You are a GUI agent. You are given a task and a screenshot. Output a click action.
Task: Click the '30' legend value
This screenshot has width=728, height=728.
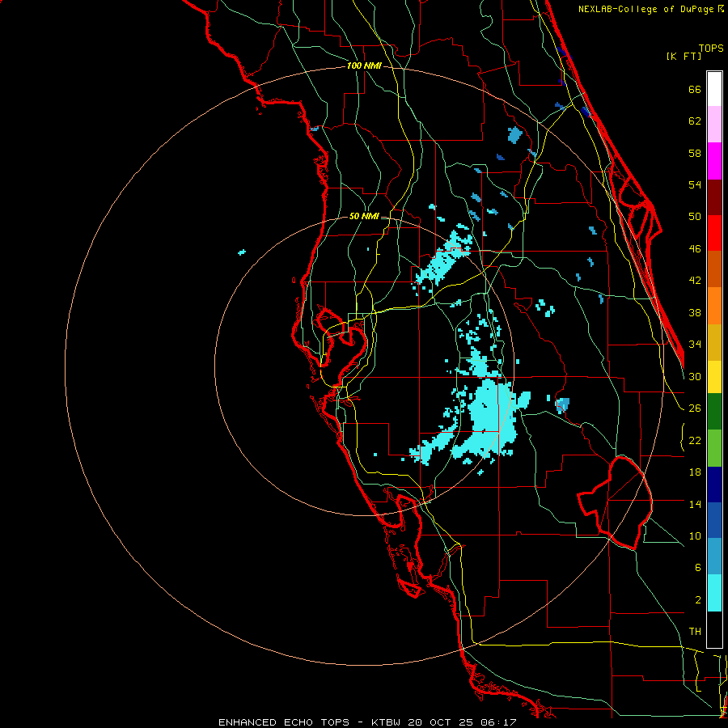(x=695, y=376)
